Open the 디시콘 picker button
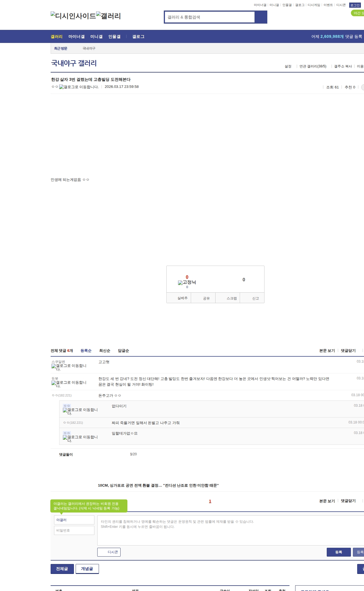Screen dimensions: 364x591 pyautogui.click(x=109, y=552)
